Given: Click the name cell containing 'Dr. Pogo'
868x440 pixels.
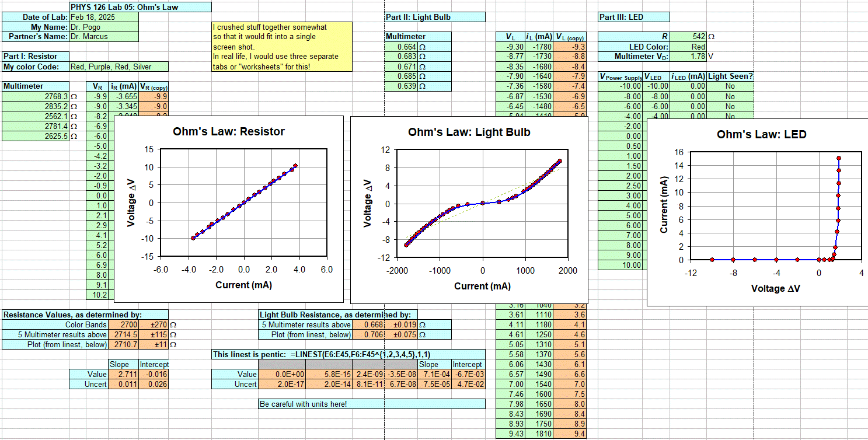Looking at the screenshot, I should click(x=103, y=27).
